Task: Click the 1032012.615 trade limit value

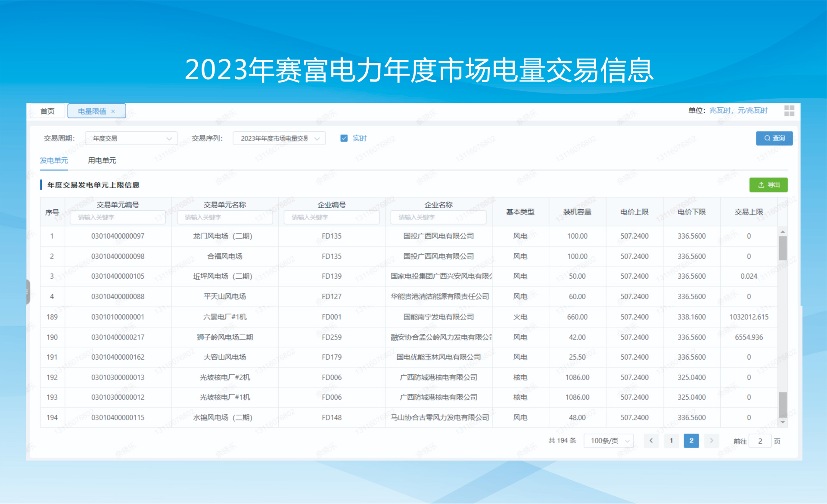Action: (x=749, y=317)
